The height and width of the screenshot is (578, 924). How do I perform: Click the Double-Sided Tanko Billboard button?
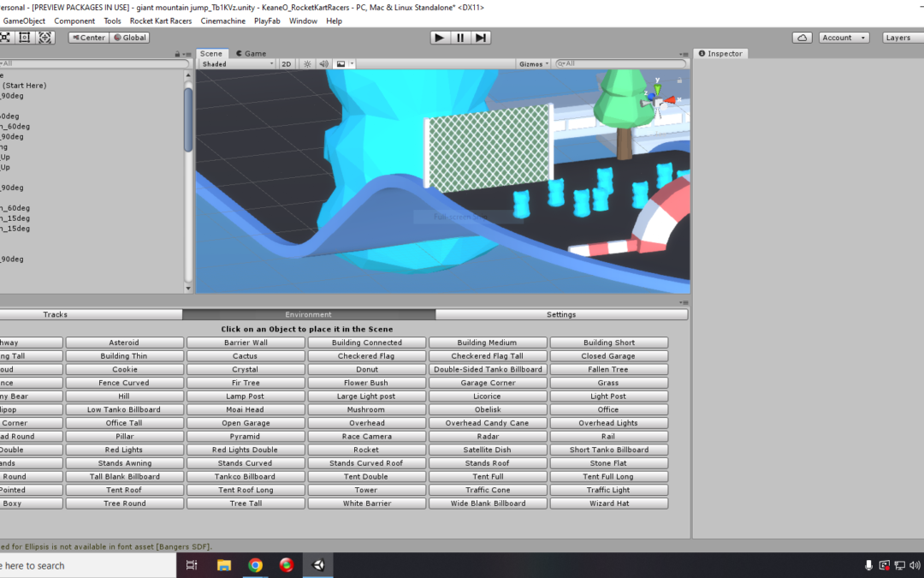click(x=488, y=369)
